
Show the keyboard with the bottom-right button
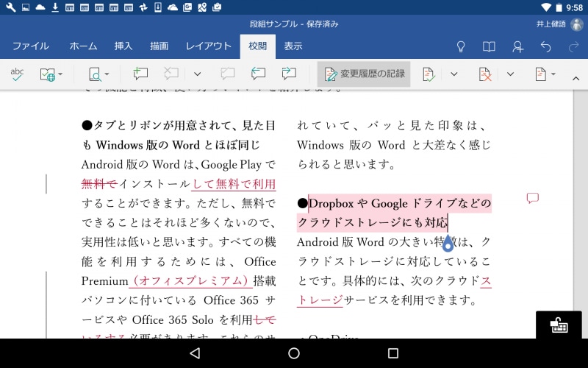[x=559, y=325]
